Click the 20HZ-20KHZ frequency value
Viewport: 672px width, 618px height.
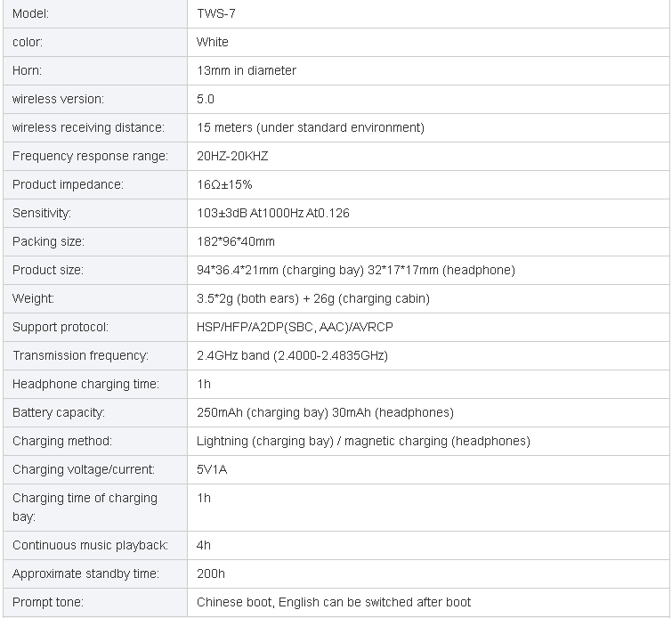232,156
